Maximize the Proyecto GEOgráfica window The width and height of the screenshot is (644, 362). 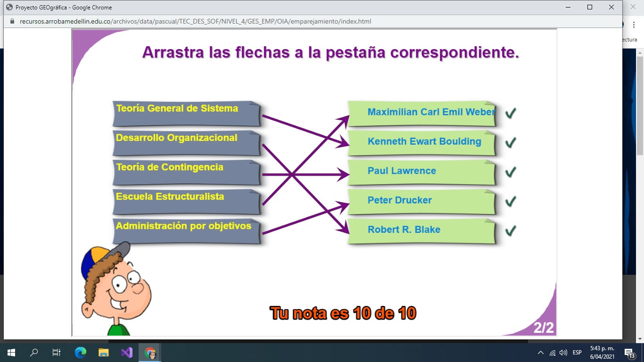589,7
